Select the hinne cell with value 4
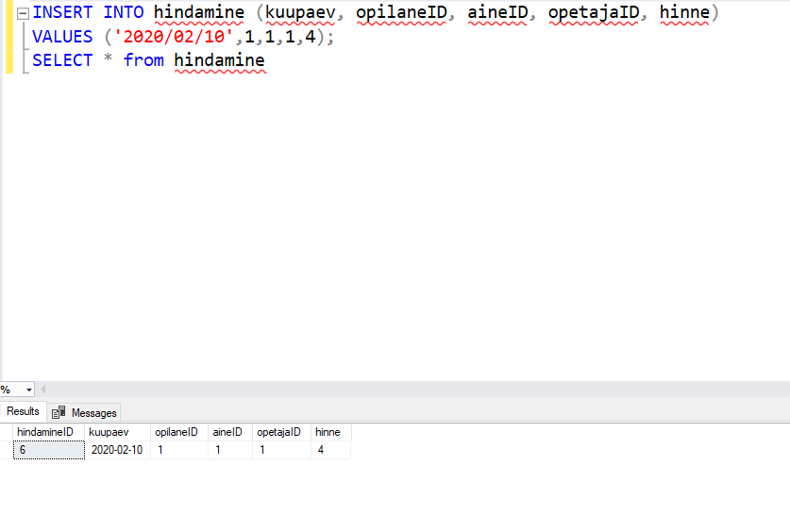Screen dimensions: 790x532 point(330,450)
